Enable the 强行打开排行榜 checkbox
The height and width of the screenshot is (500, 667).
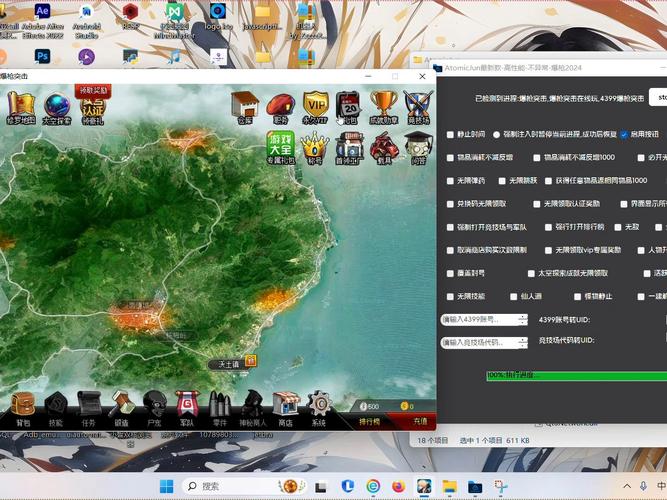pos(548,227)
